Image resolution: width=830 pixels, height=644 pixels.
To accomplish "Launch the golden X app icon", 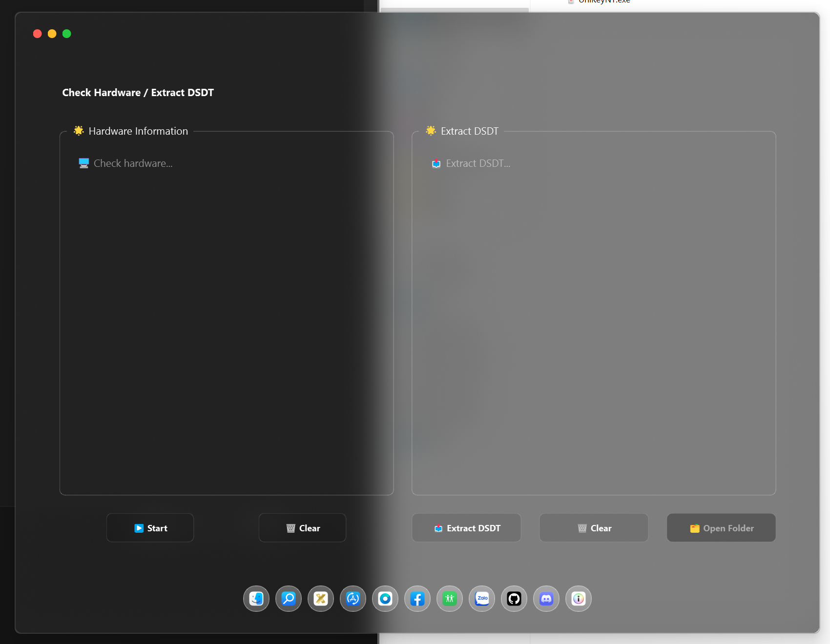I will (320, 599).
